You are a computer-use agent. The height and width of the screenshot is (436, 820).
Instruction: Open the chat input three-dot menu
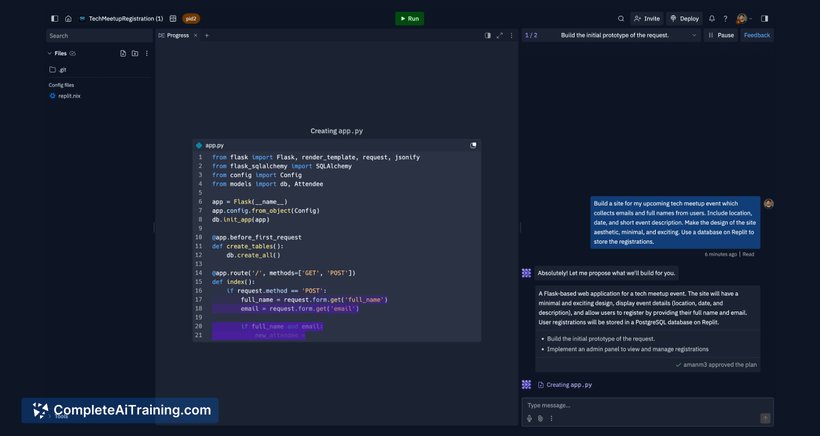pyautogui.click(x=551, y=418)
